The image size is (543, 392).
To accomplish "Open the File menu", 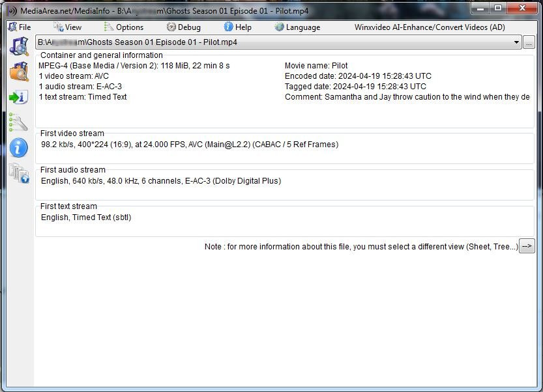I will pyautogui.click(x=20, y=27).
